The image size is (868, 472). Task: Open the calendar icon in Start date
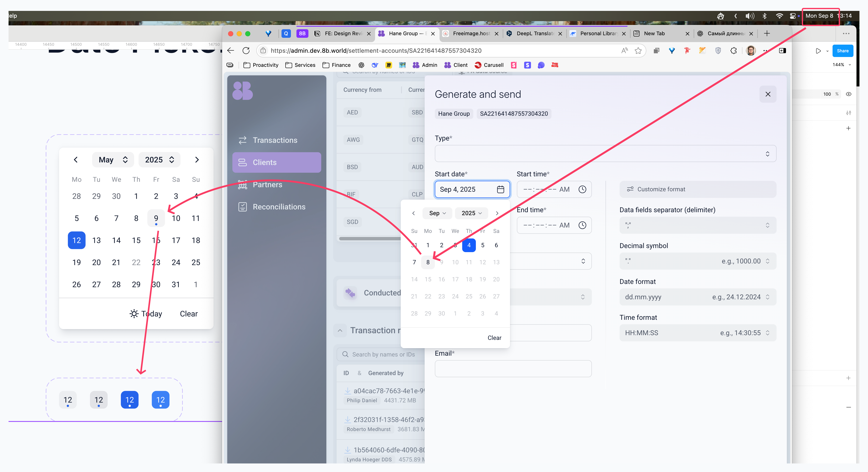pyautogui.click(x=501, y=189)
